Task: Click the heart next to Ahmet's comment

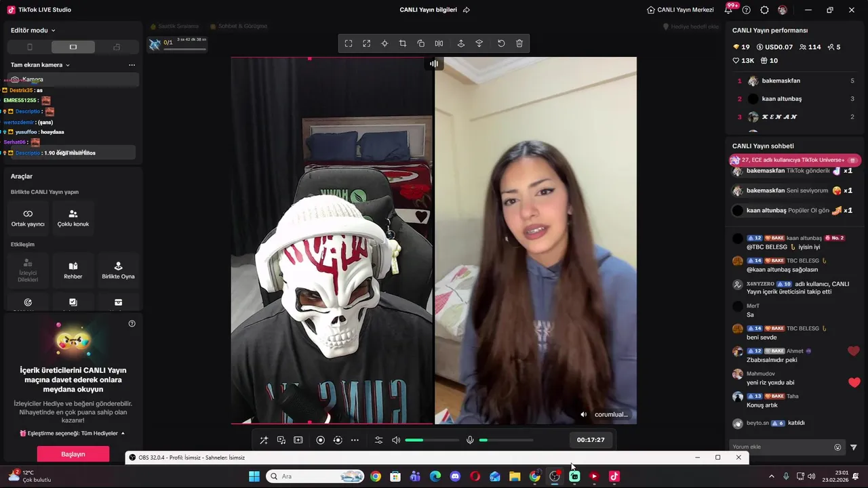Action: 854,351
